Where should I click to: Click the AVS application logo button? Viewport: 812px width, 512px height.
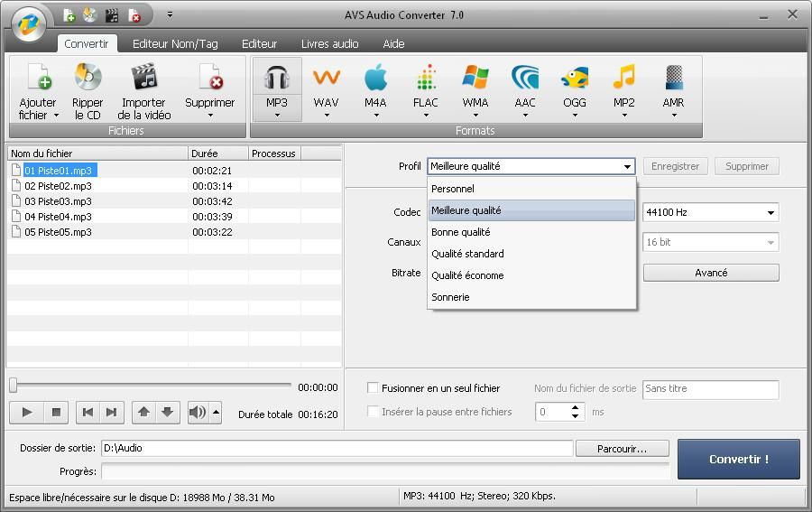point(29,23)
